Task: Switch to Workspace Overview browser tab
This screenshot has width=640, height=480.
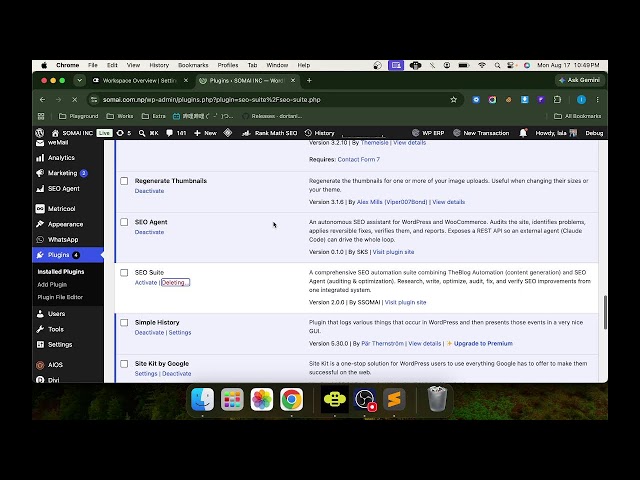Action: pos(140,81)
